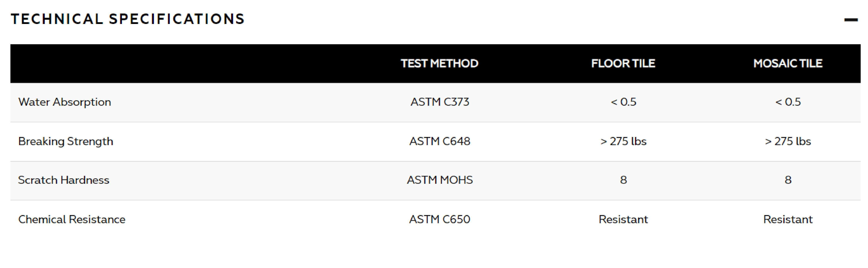Viewport: 868px width, 268px height.
Task: Click the Test Method column header
Action: click(x=439, y=63)
